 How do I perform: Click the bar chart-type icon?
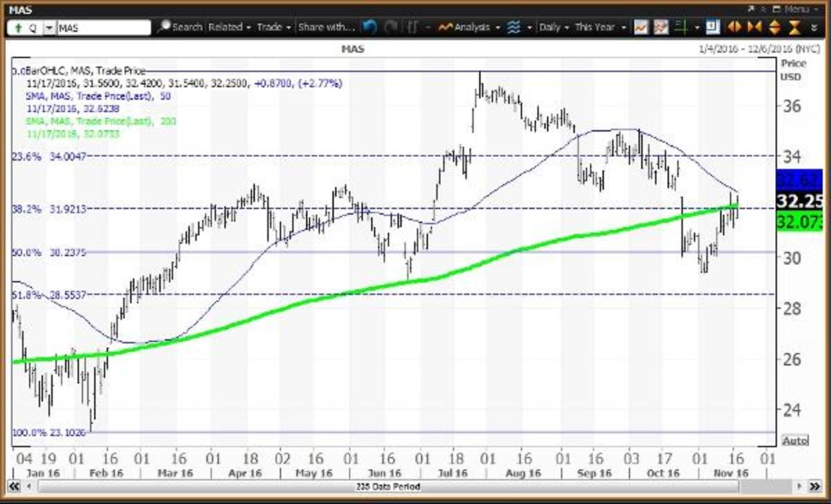click(x=413, y=27)
